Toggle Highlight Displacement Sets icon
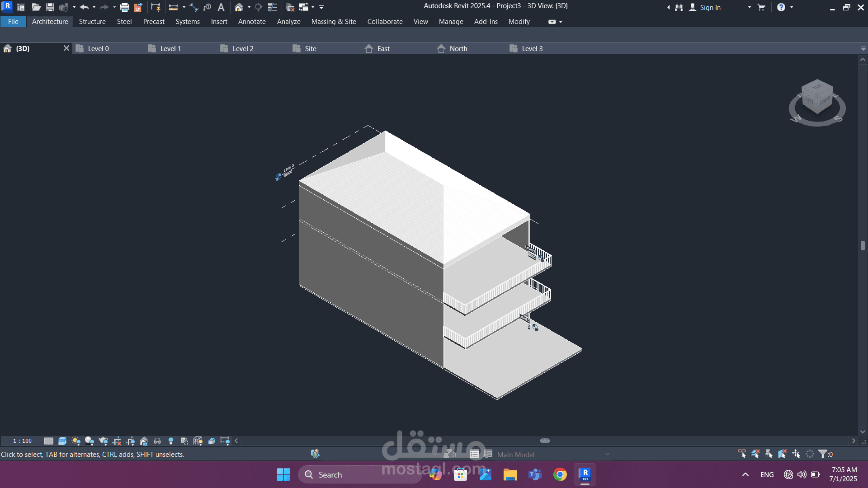The image size is (868, 488). (x=212, y=441)
